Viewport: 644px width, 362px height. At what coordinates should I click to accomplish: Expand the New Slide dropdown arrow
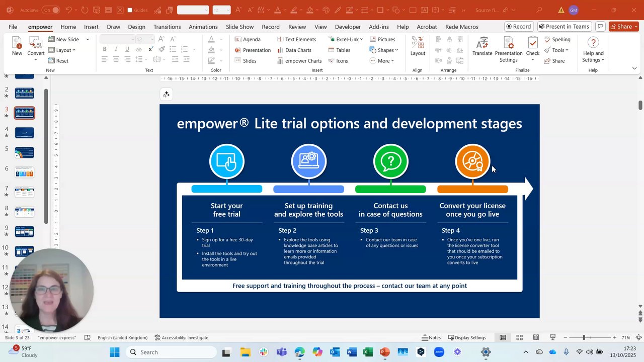coord(87,39)
